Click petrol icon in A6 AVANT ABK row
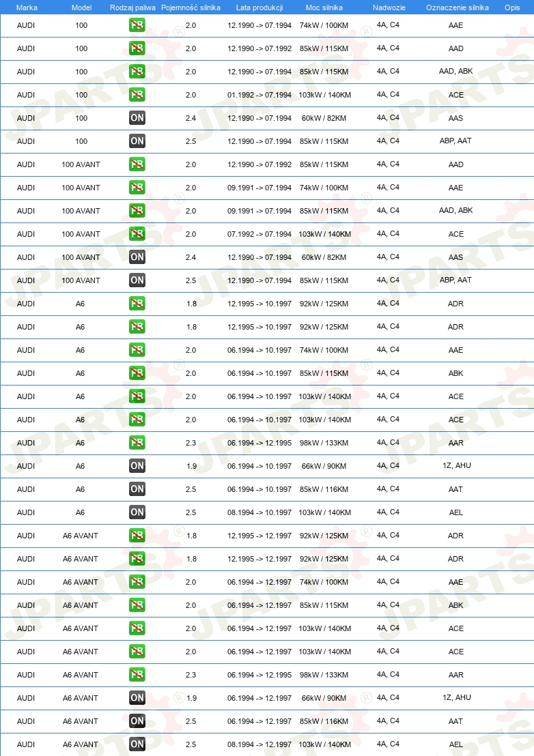The height and width of the screenshot is (756, 534). click(x=137, y=605)
